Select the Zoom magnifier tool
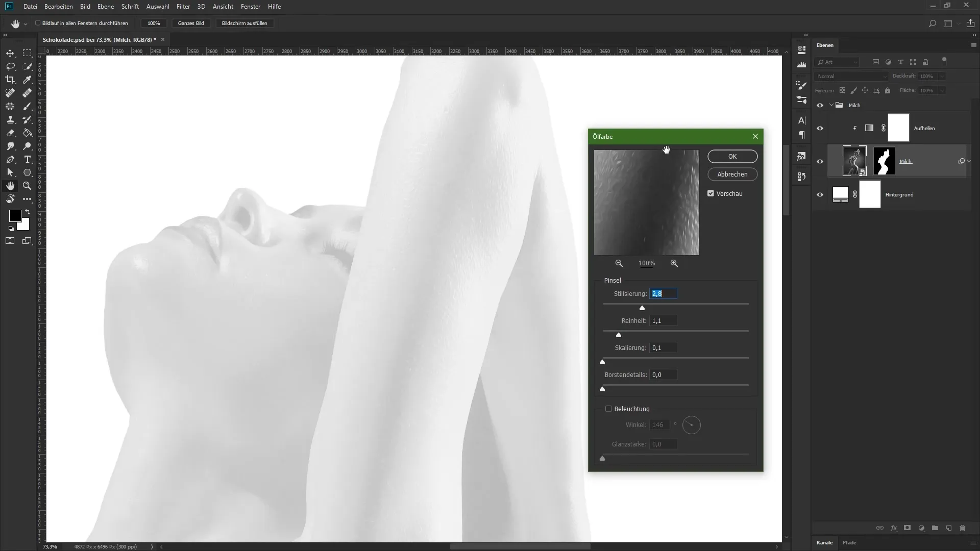 pos(27,186)
